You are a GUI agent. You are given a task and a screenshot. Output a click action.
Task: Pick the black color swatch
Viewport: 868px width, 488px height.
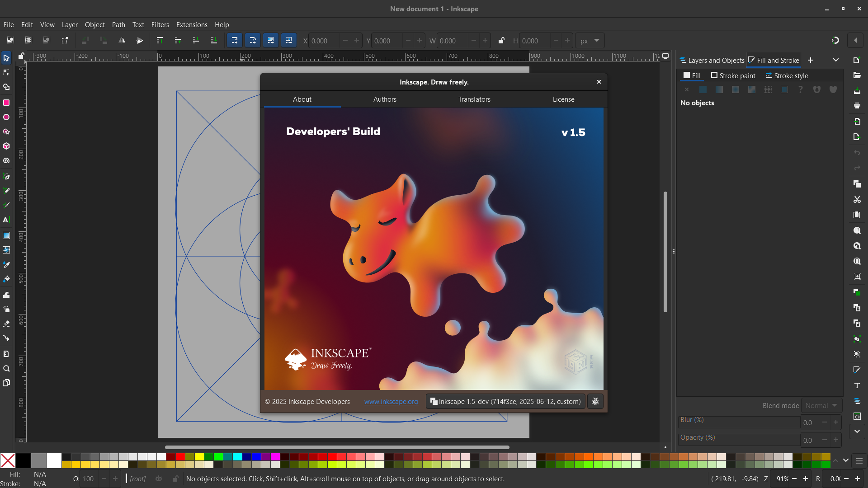[x=24, y=460]
